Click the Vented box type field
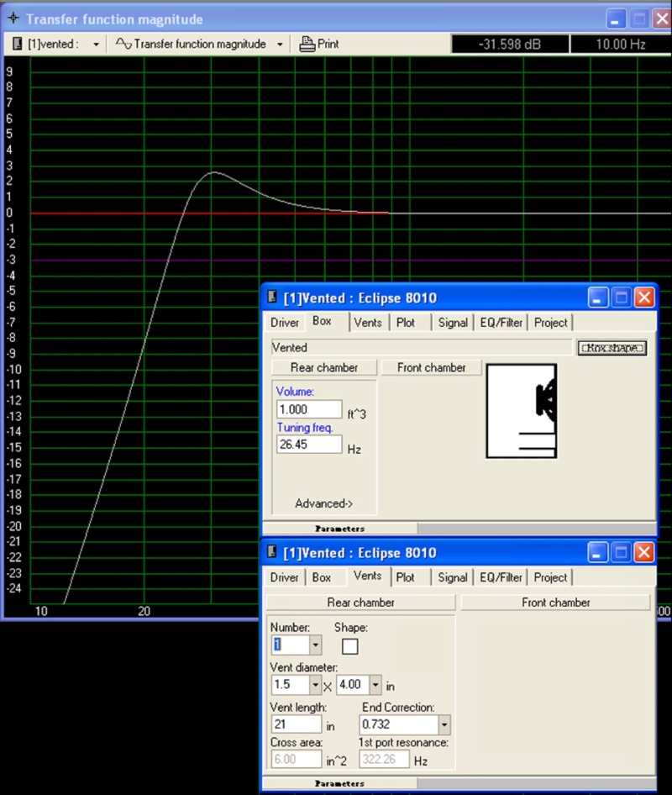 click(x=422, y=347)
